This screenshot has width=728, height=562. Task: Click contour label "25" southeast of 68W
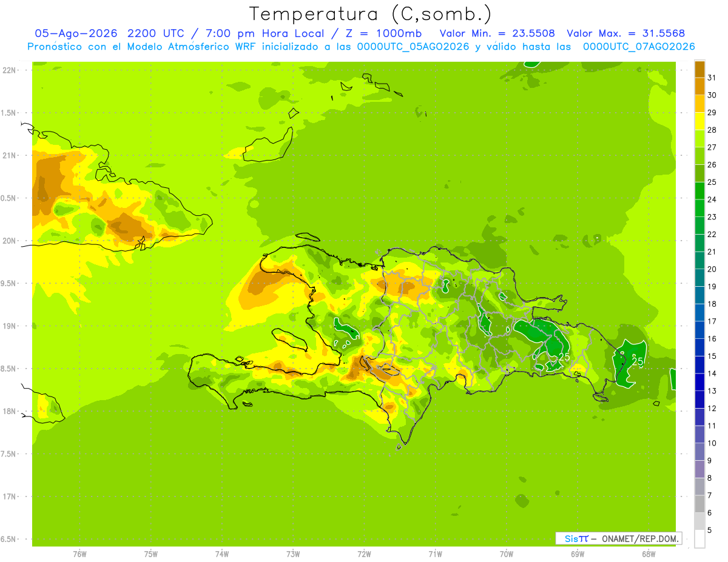(x=638, y=362)
